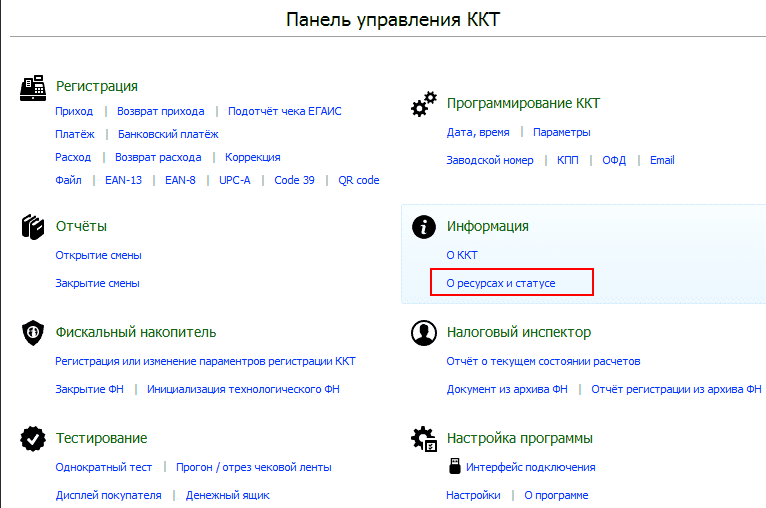Open Документ из архива ФН
This screenshot has height=508, width=766.
[x=507, y=389]
